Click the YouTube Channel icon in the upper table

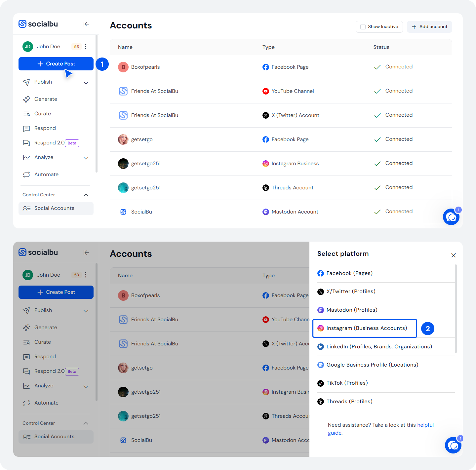266,91
